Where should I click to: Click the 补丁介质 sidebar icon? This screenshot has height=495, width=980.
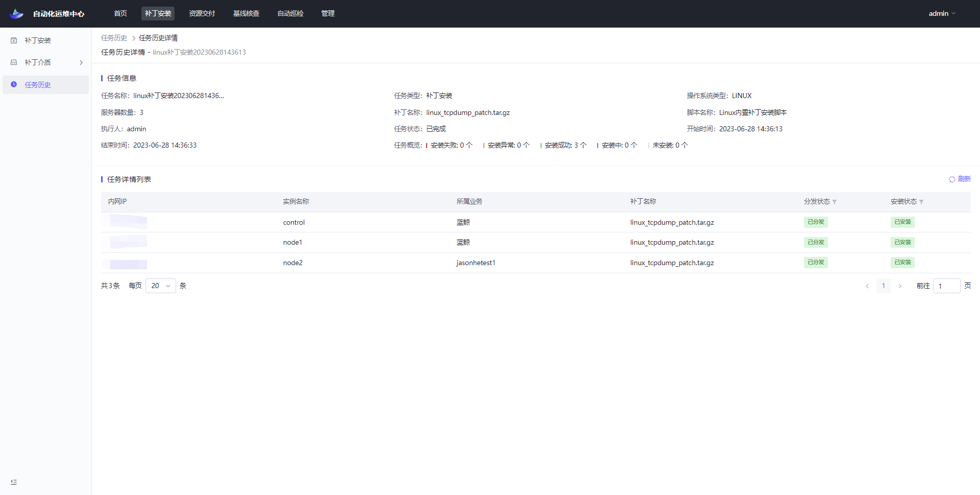click(14, 62)
